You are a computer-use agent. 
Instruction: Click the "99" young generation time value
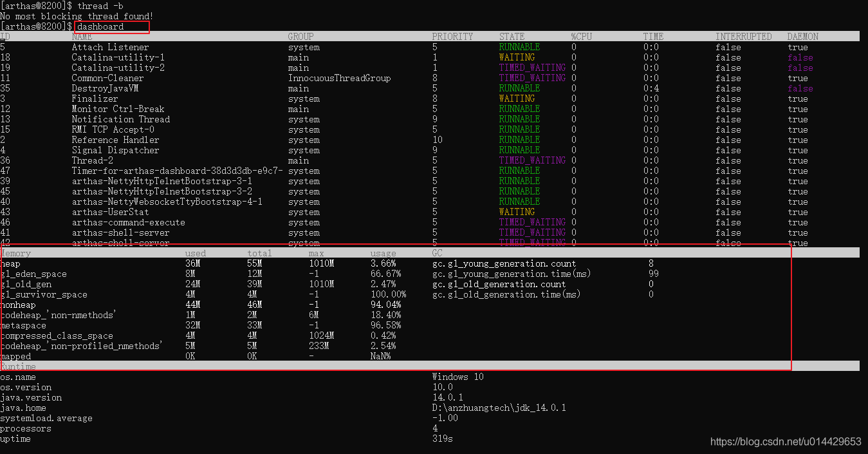653,274
